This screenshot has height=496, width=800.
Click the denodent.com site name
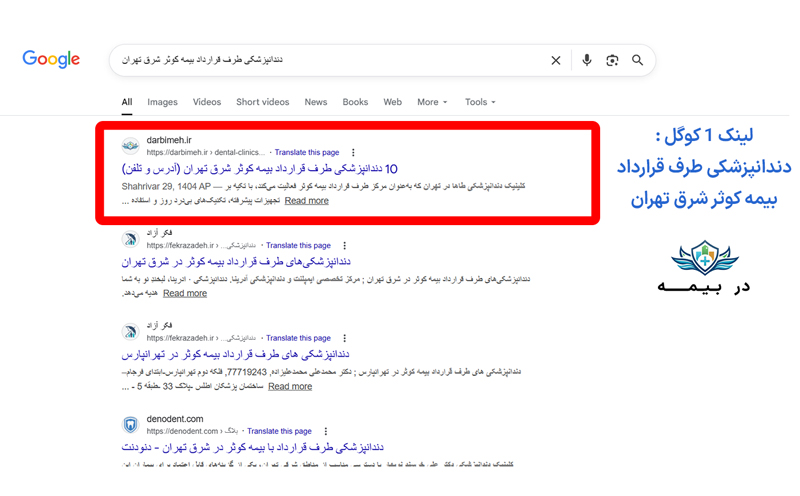click(x=174, y=419)
